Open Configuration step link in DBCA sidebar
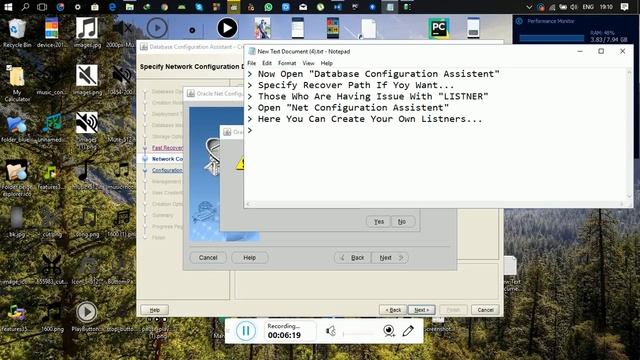640x360 pixels. tap(167, 170)
